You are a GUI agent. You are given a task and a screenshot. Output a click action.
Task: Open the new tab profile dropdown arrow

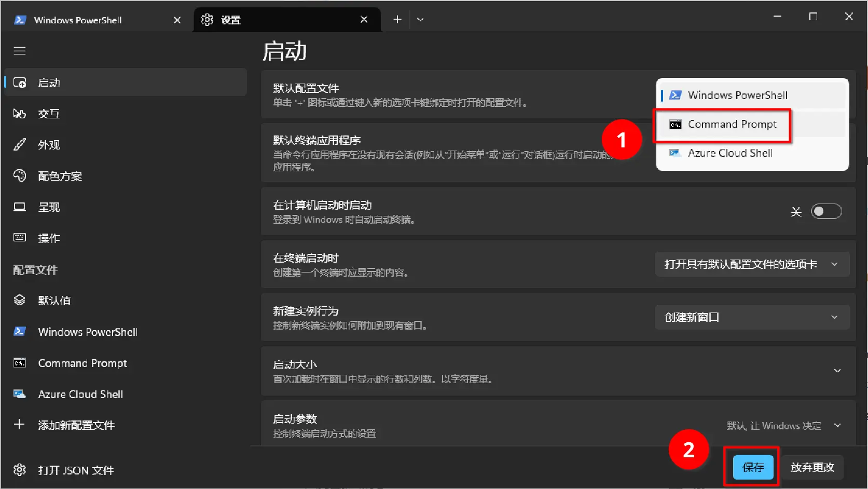[x=420, y=19]
